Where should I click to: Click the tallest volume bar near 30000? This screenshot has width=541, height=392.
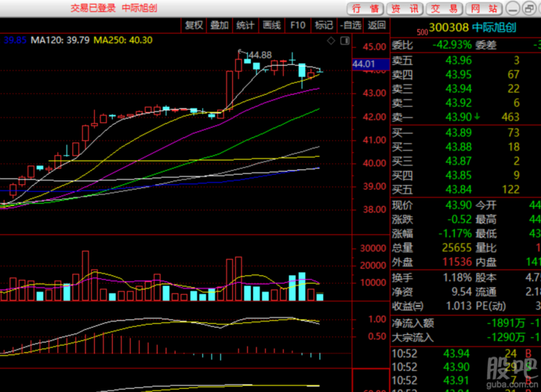85,276
